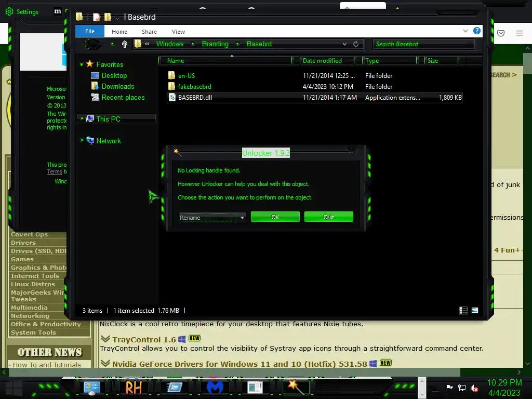Click Quit in the Unlocker dialog
The width and height of the screenshot is (532, 399).
[x=328, y=217]
